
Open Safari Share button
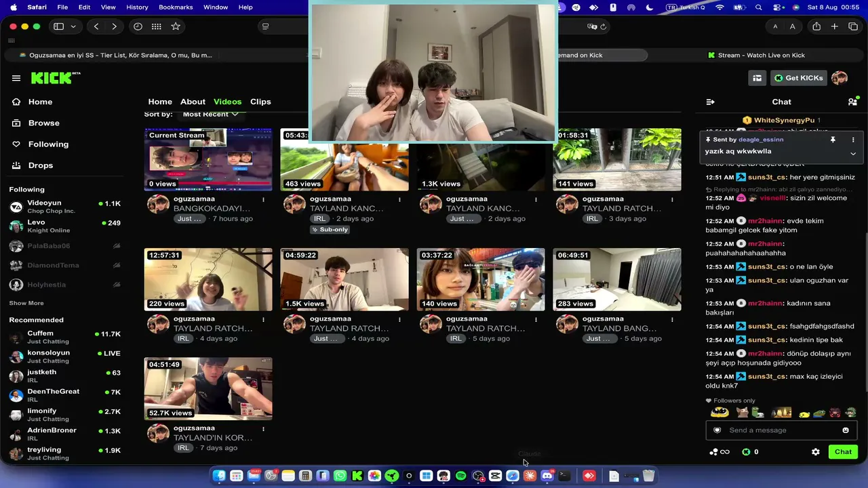pyautogui.click(x=816, y=26)
